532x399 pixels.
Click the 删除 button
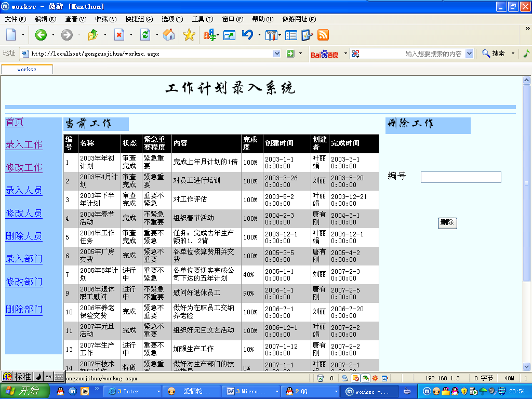click(x=447, y=223)
